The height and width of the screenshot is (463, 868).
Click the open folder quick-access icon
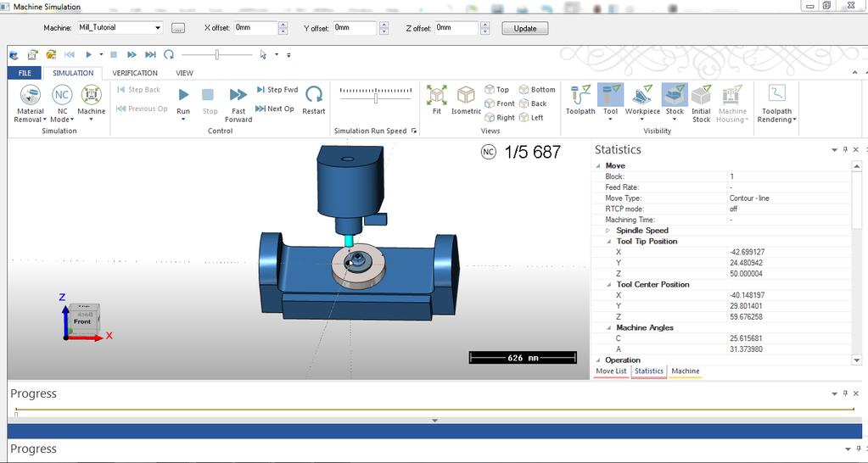(x=51, y=55)
